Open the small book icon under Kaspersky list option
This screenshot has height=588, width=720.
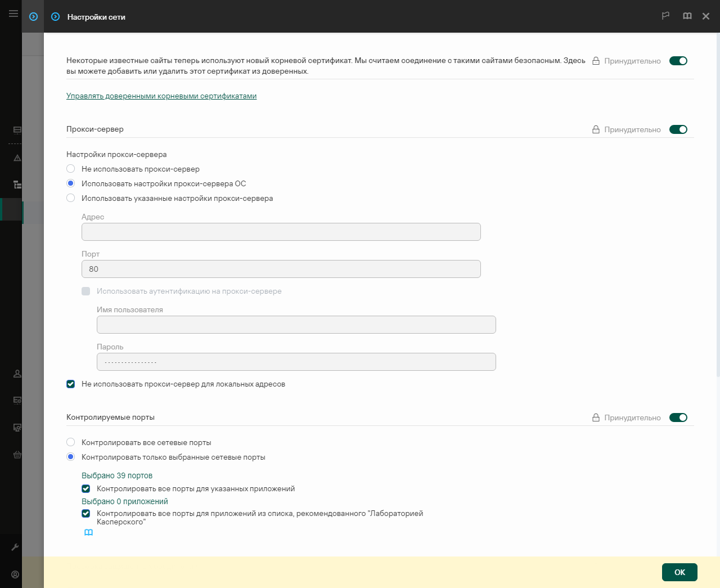pos(88,532)
